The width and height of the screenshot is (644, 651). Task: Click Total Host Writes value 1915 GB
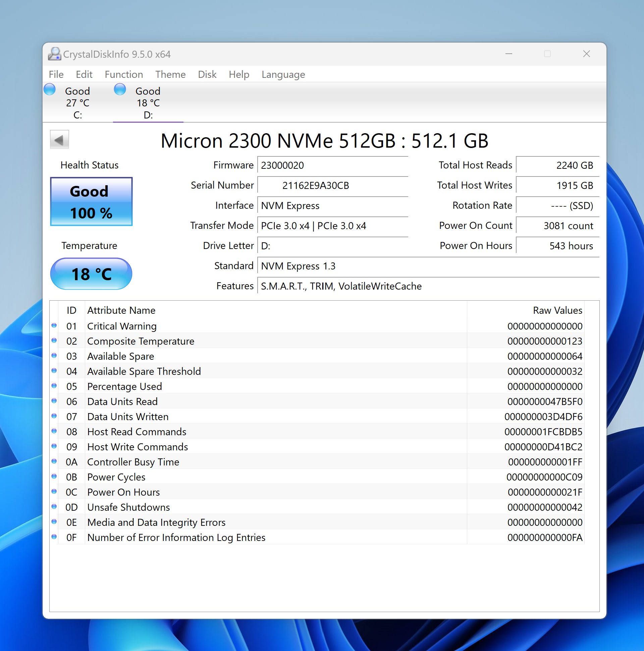(557, 185)
